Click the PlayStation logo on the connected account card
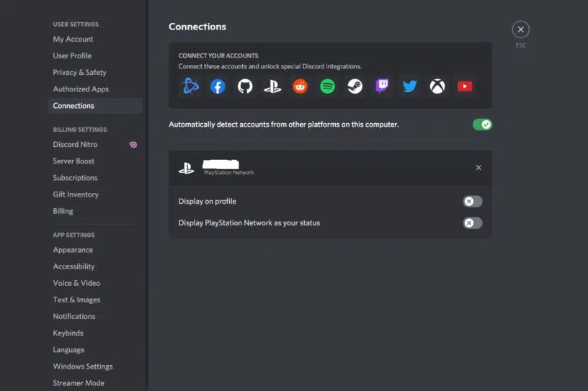 tap(187, 168)
